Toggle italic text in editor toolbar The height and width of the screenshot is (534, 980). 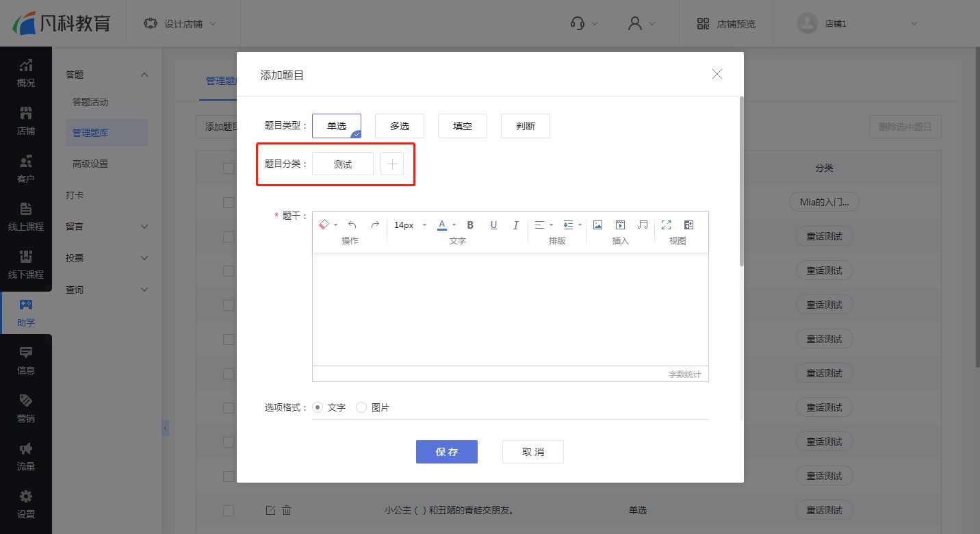pyautogui.click(x=516, y=225)
